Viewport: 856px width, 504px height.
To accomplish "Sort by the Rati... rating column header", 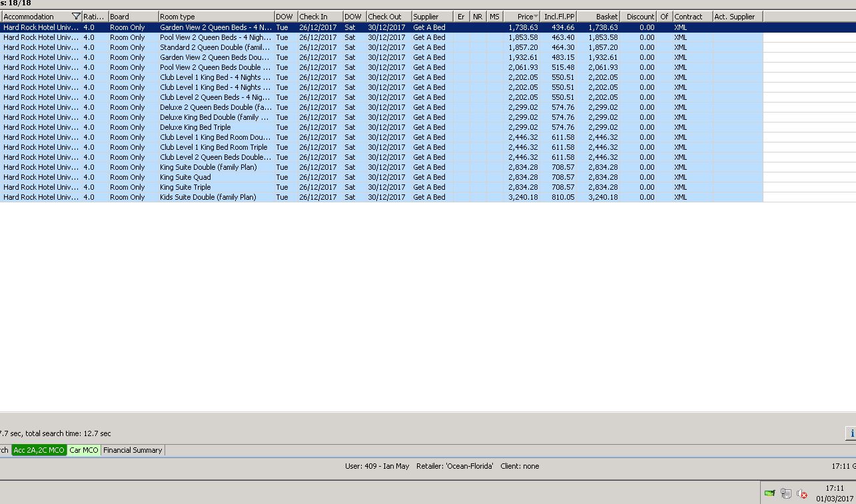I will tap(95, 17).
